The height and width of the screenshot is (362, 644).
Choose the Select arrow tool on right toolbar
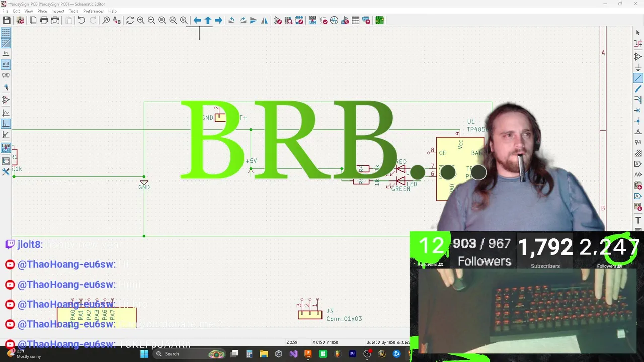tap(638, 33)
